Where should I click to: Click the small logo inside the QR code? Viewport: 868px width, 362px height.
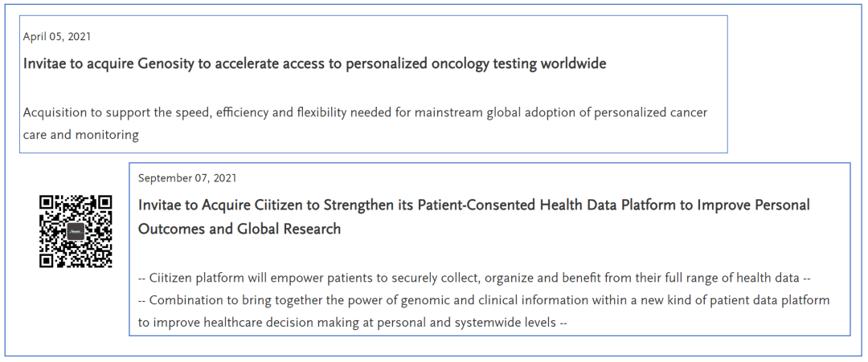pyautogui.click(x=76, y=231)
